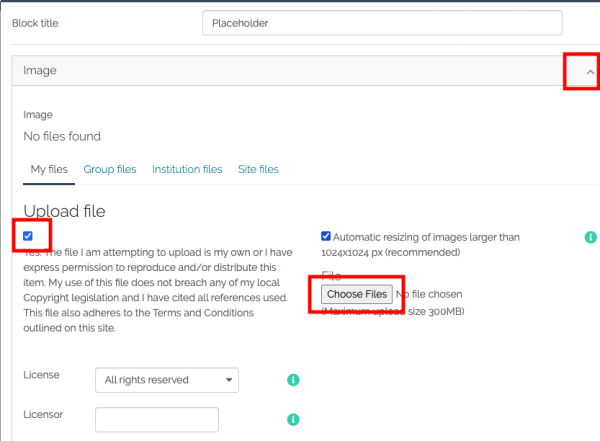Click into the Licensor input field

point(157,420)
